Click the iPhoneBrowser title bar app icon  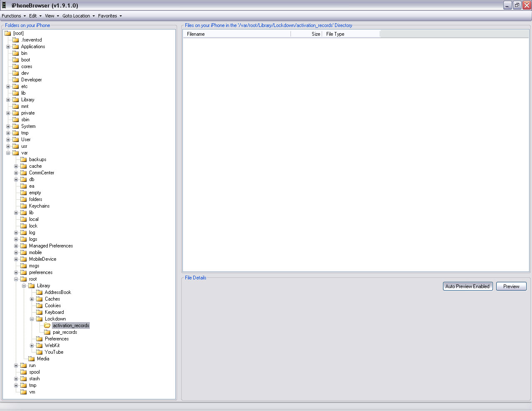click(x=4, y=5)
